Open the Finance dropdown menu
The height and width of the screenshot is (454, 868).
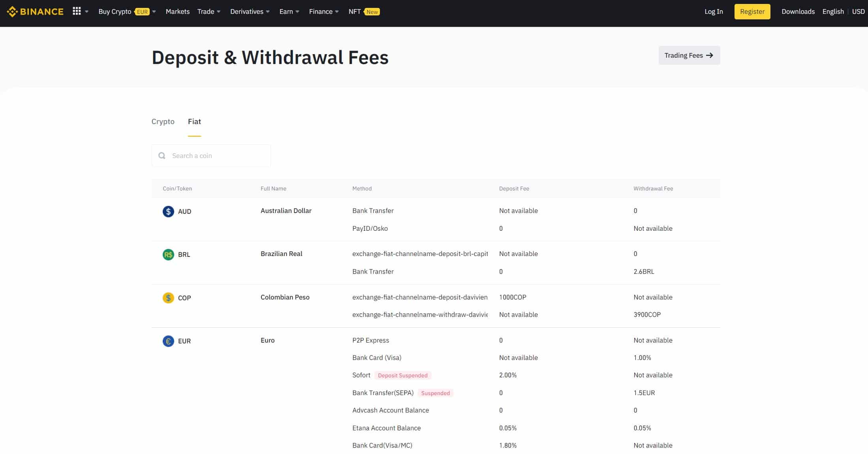(323, 12)
